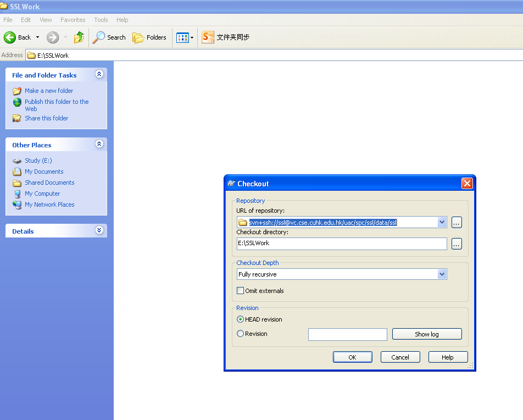Click the Shared Documents folder icon
The image size is (523, 420).
click(x=17, y=183)
